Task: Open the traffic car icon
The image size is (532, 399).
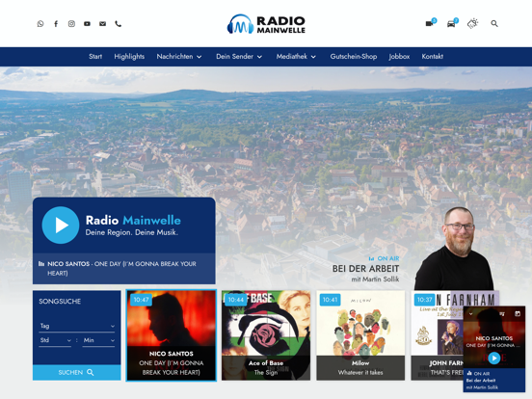Action: (x=452, y=23)
